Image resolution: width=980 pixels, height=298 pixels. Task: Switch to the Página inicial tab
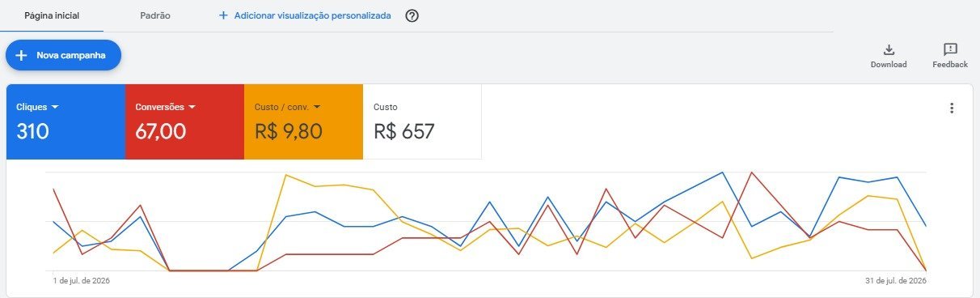tap(52, 15)
